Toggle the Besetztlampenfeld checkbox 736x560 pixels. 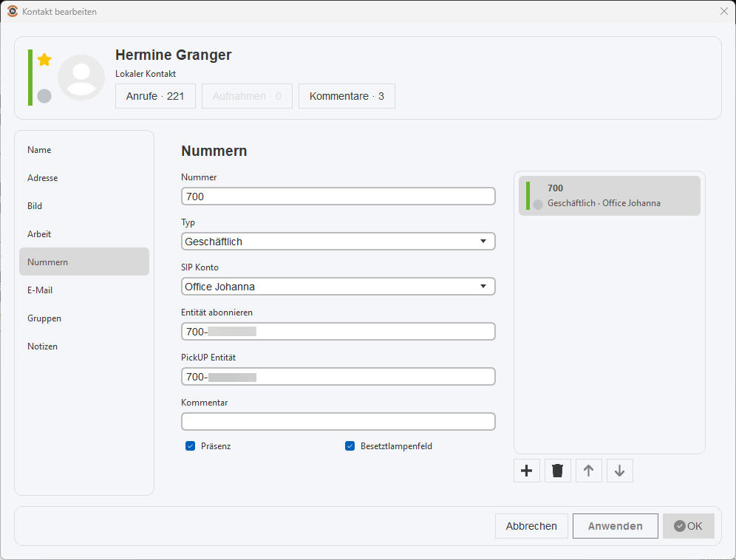click(350, 446)
